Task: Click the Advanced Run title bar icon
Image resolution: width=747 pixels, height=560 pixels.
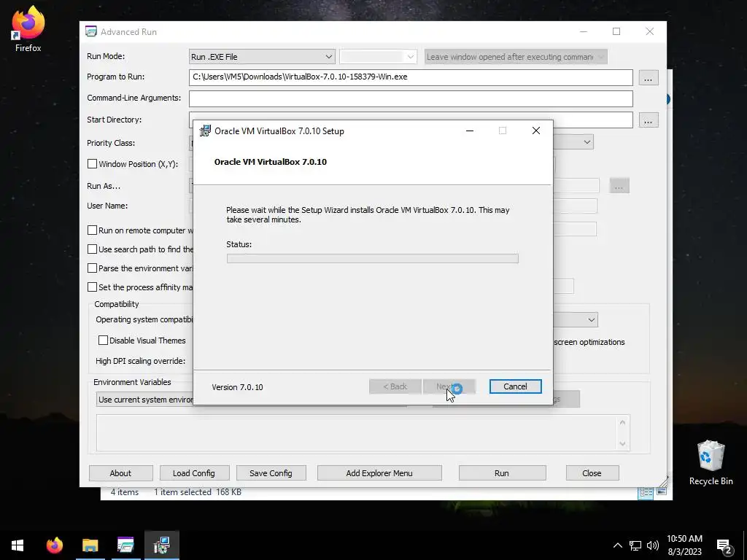Action: coord(91,31)
